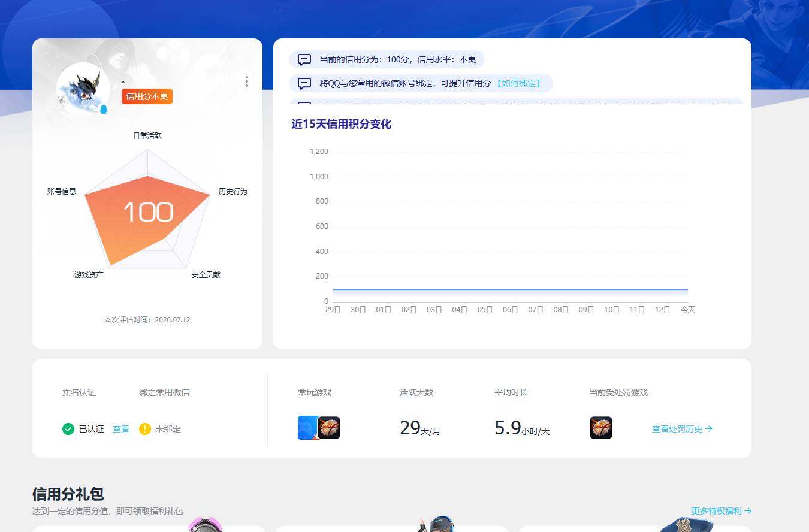Image resolution: width=809 pixels, height=532 pixels.
Task: Click the 日常活跃 radar axis label
Action: (x=147, y=136)
